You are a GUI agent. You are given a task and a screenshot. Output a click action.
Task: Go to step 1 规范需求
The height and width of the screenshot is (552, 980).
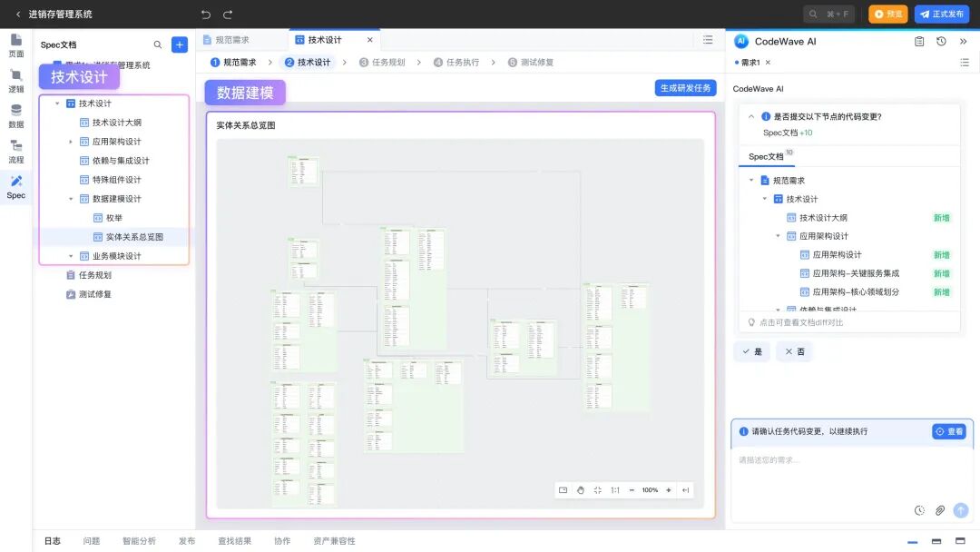pyautogui.click(x=234, y=62)
